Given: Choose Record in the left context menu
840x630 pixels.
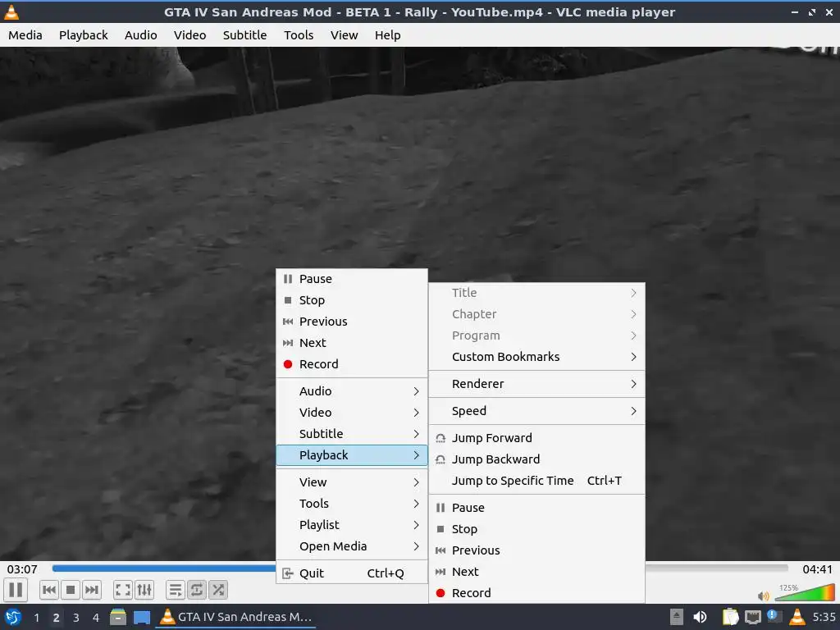Looking at the screenshot, I should pos(351,364).
